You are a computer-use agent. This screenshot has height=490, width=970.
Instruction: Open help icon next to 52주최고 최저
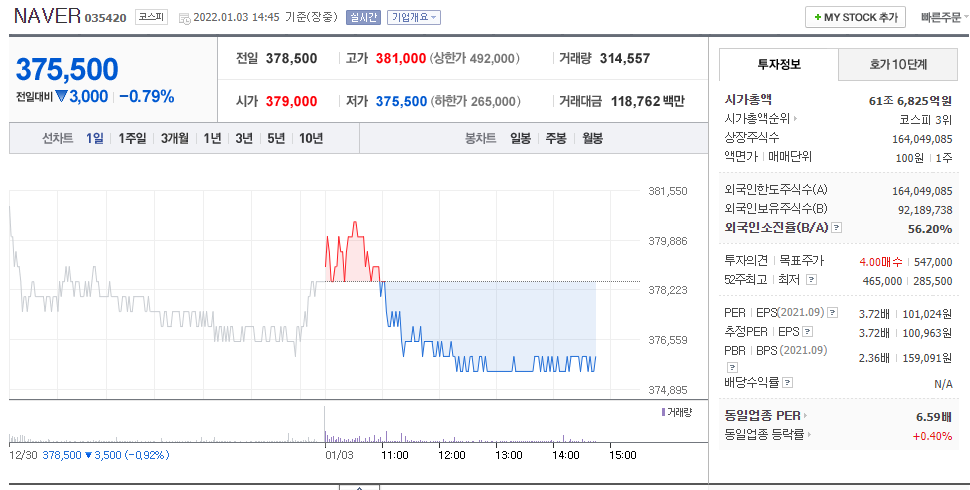[x=812, y=280]
